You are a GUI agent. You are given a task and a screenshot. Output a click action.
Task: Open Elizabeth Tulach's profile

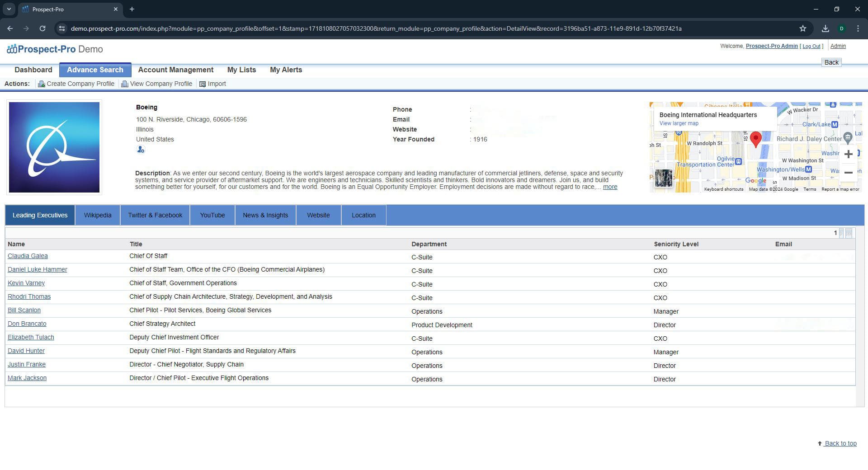pos(31,337)
